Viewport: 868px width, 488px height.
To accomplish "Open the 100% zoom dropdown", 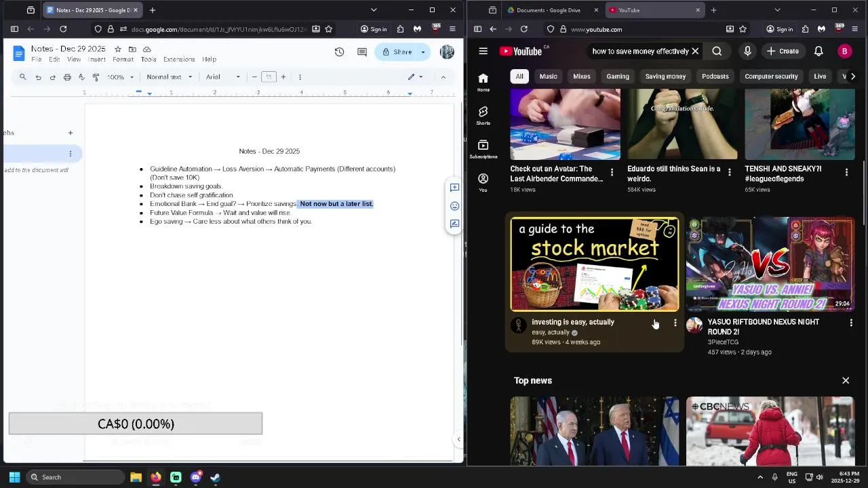I will pos(121,77).
